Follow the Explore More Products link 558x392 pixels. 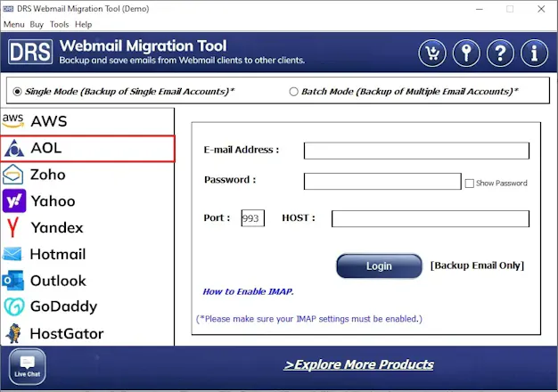pos(358,364)
